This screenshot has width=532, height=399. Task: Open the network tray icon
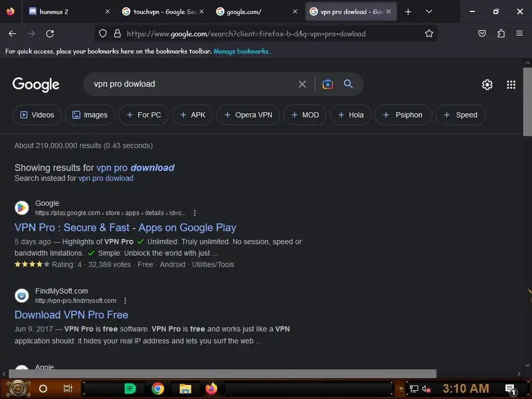tap(414, 389)
